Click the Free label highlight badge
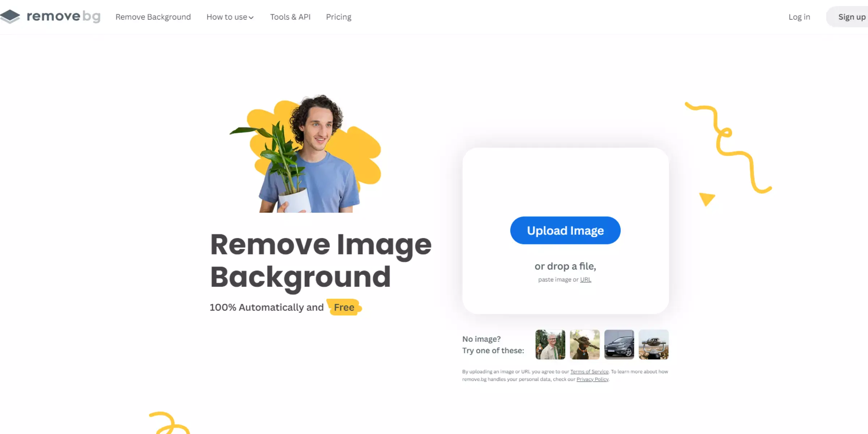The image size is (868, 434). (x=344, y=307)
